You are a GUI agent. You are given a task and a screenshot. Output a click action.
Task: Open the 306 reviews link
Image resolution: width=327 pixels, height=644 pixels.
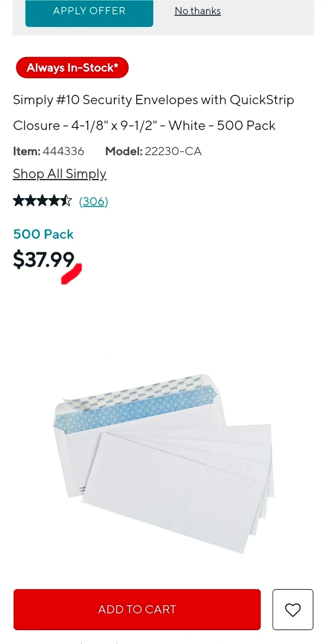point(93,201)
